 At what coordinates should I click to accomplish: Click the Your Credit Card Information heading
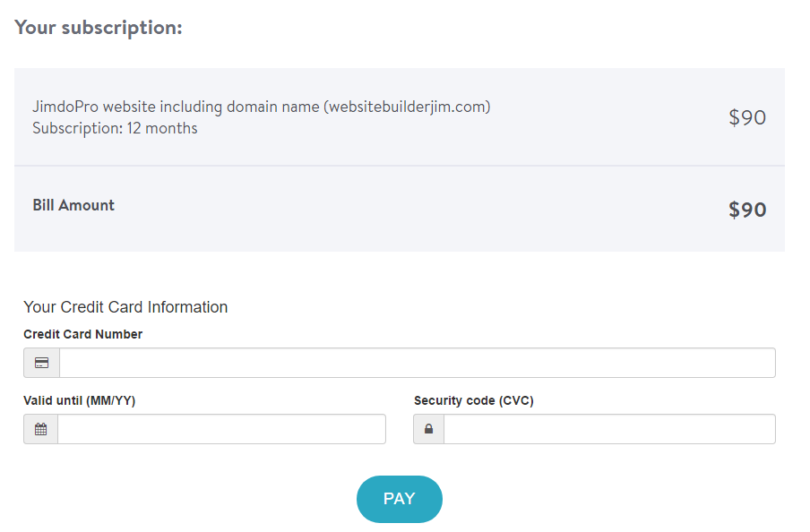125,307
